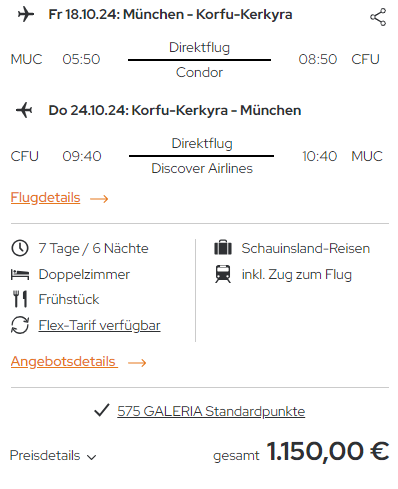Click the bed icon next to Doppelzimmer

click(20, 275)
